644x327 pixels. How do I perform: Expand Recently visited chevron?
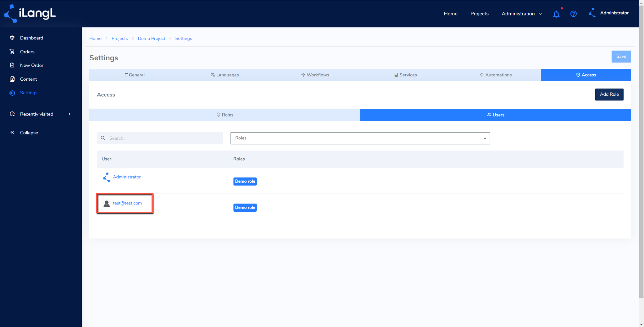pyautogui.click(x=69, y=114)
